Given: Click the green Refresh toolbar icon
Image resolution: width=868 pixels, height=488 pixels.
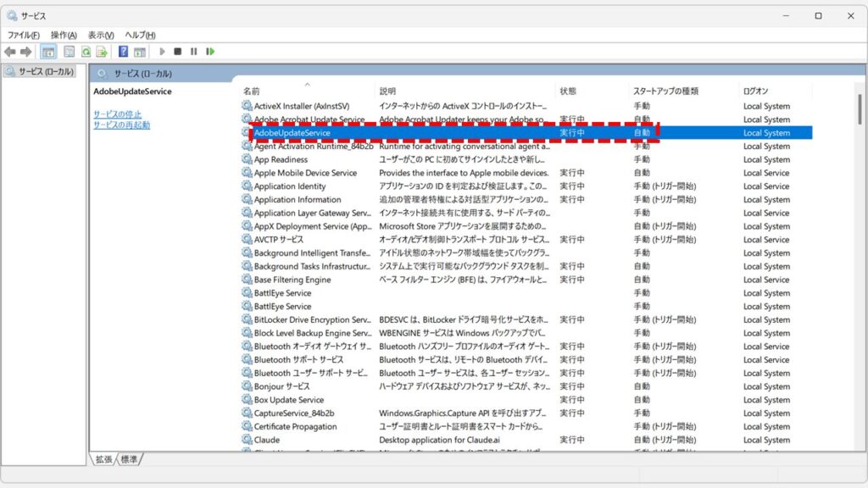Looking at the screenshot, I should point(86,52).
